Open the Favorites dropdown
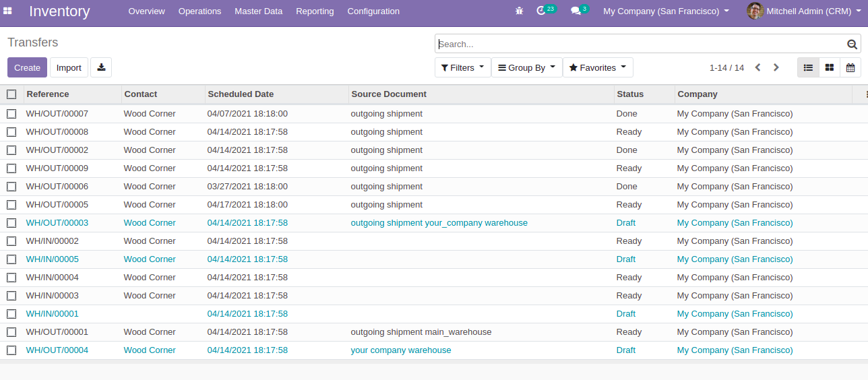 (598, 67)
